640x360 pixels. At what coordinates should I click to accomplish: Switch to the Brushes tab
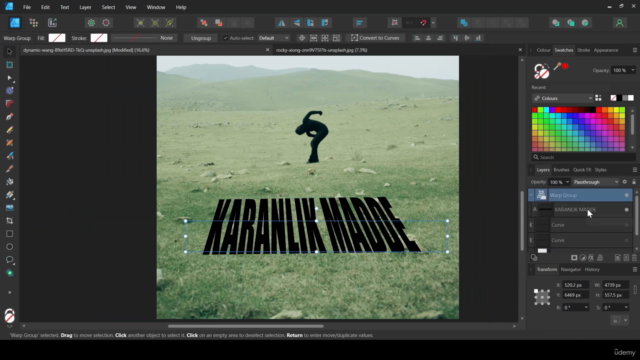pyautogui.click(x=561, y=170)
